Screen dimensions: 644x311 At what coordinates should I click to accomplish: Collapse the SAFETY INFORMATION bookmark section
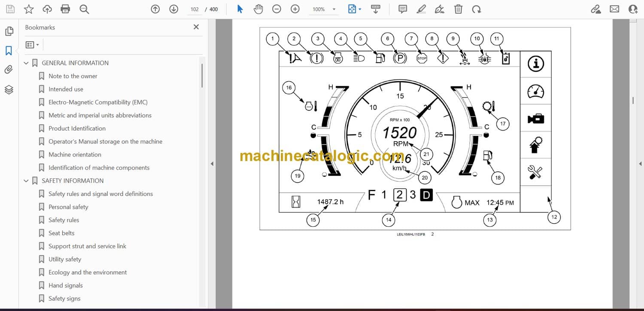pyautogui.click(x=26, y=181)
